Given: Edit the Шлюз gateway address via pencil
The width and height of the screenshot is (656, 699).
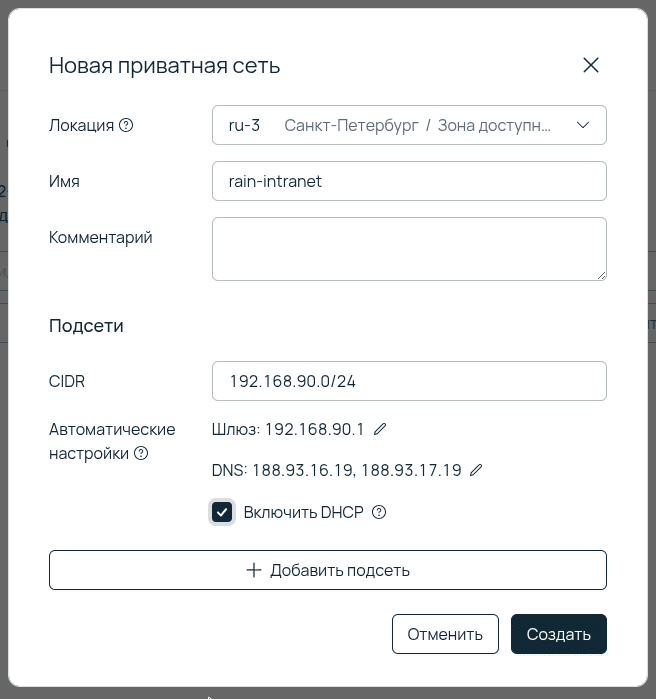Looking at the screenshot, I should [380, 429].
